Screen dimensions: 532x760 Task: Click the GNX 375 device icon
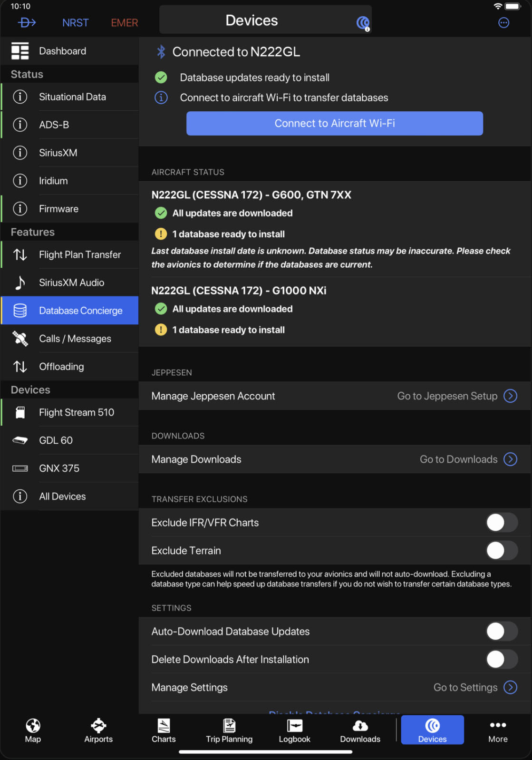click(x=20, y=468)
